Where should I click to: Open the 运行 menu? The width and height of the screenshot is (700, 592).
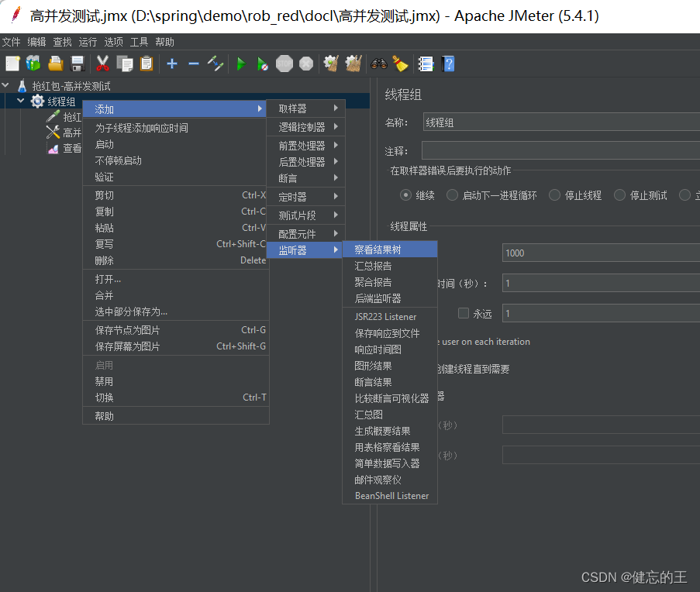[x=88, y=42]
